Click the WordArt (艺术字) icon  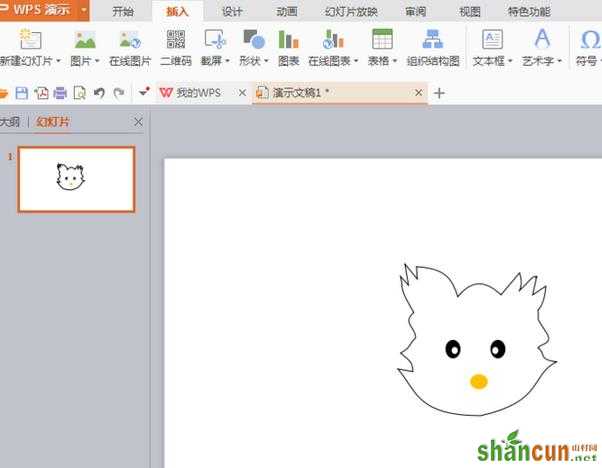click(x=542, y=38)
